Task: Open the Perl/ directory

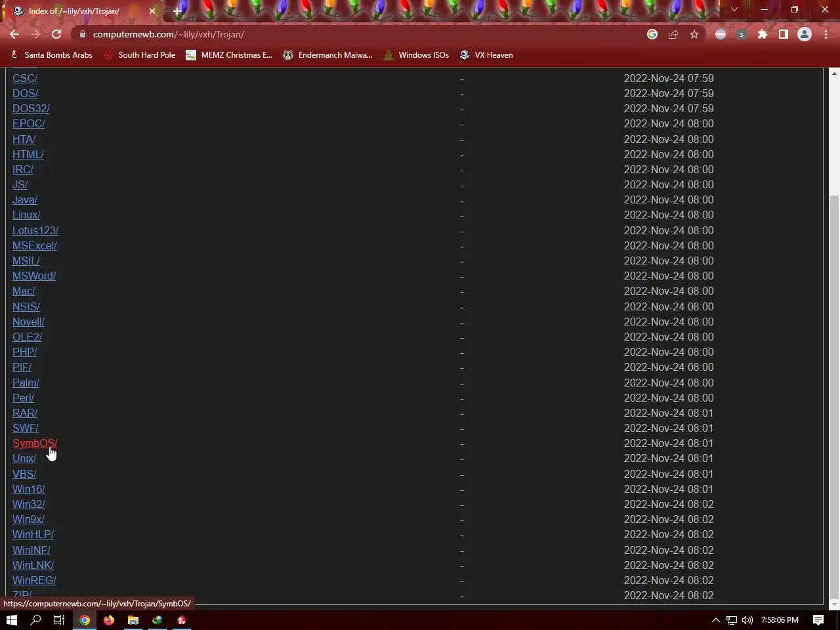Action: point(23,398)
